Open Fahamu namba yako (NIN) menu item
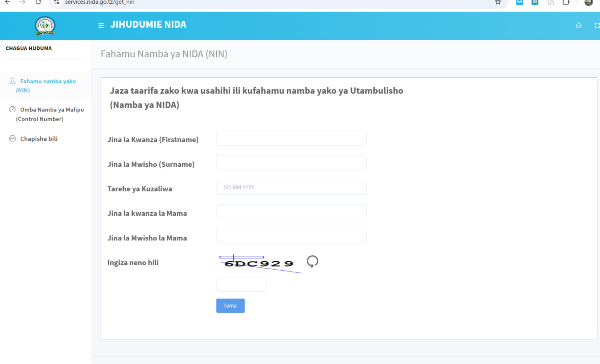600x364 pixels. point(46,86)
